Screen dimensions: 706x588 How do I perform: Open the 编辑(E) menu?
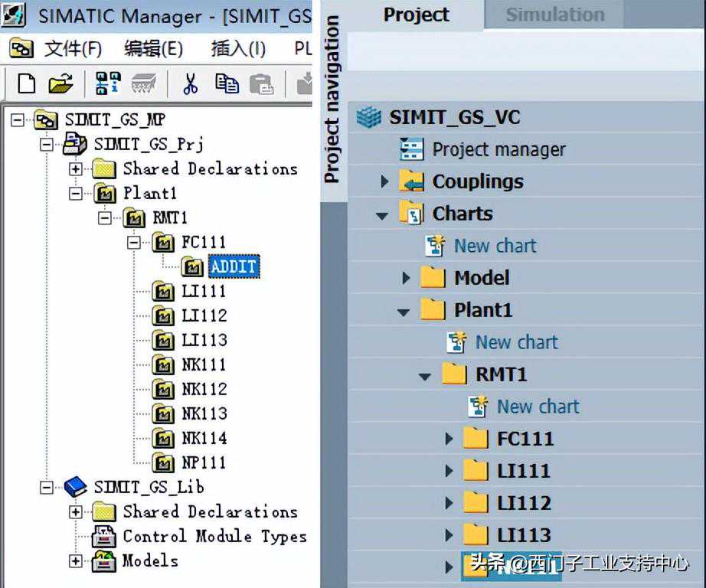pyautogui.click(x=153, y=49)
